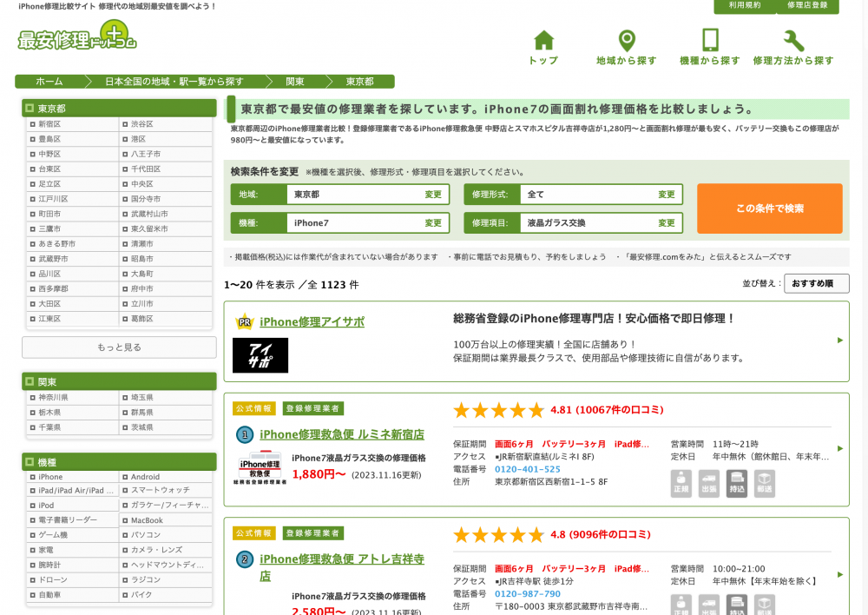Viewport: 868px width, 615px height.
Task: Open the 並び替え おすすめ順 sort dropdown
Action: pos(817,283)
